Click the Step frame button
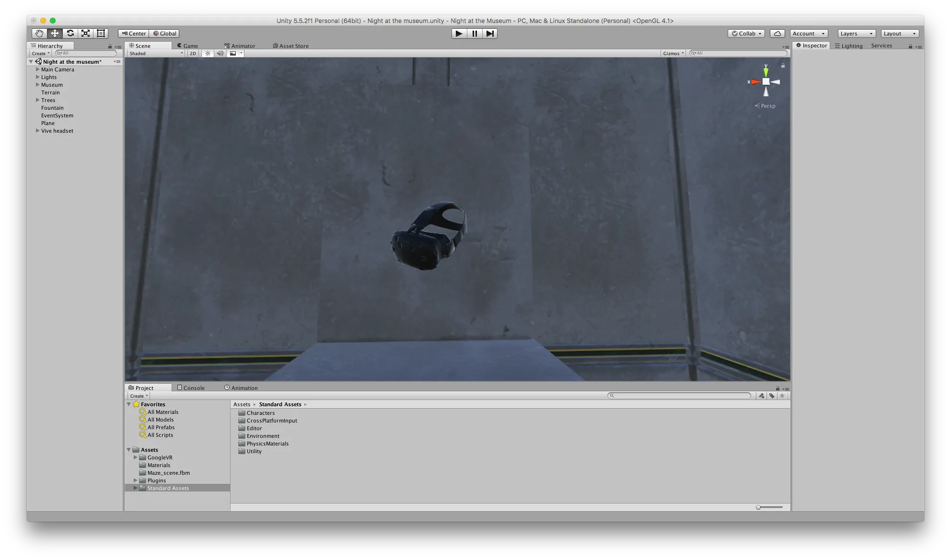 [489, 34]
